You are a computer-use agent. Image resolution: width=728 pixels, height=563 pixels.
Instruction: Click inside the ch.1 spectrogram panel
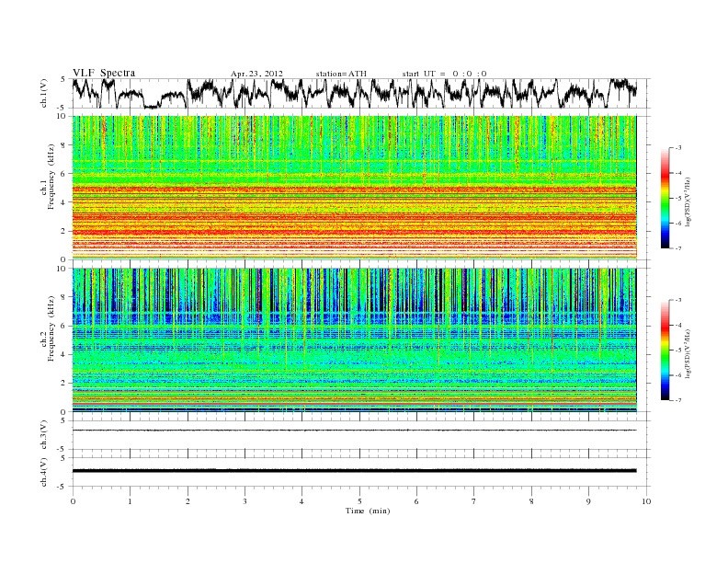(x=354, y=188)
